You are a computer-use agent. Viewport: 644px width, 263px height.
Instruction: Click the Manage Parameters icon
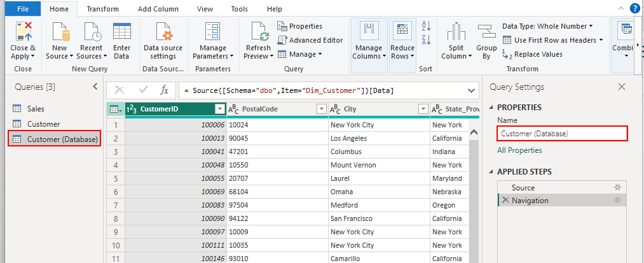coord(213,32)
